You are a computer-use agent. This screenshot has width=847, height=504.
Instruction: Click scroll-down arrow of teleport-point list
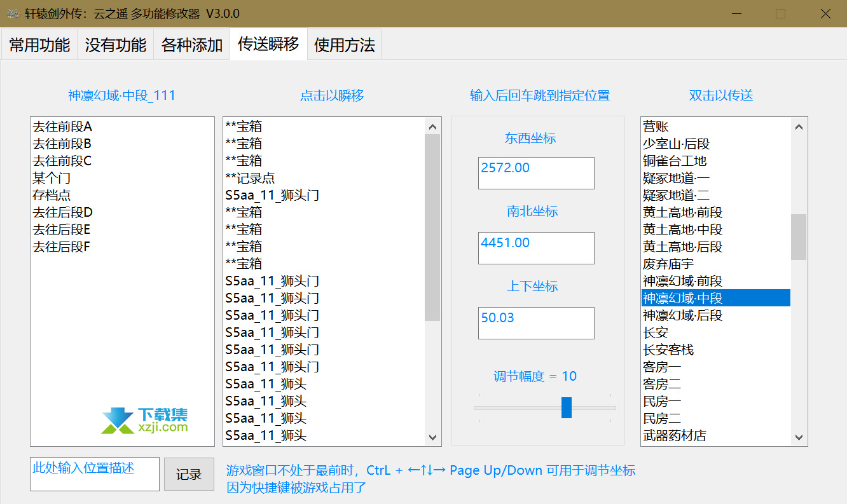point(433,437)
